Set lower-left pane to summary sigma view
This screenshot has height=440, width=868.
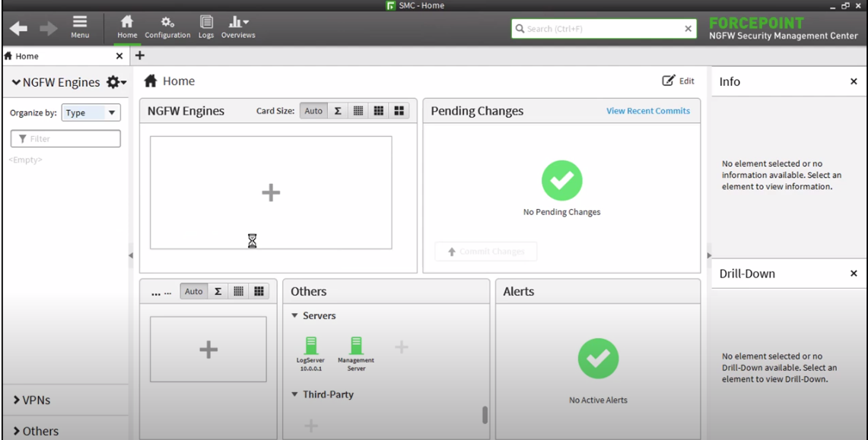pos(218,291)
